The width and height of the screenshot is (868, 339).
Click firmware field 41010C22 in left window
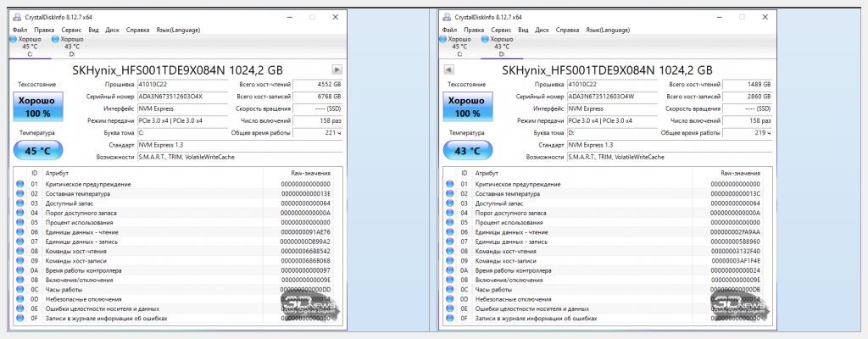[x=182, y=84]
